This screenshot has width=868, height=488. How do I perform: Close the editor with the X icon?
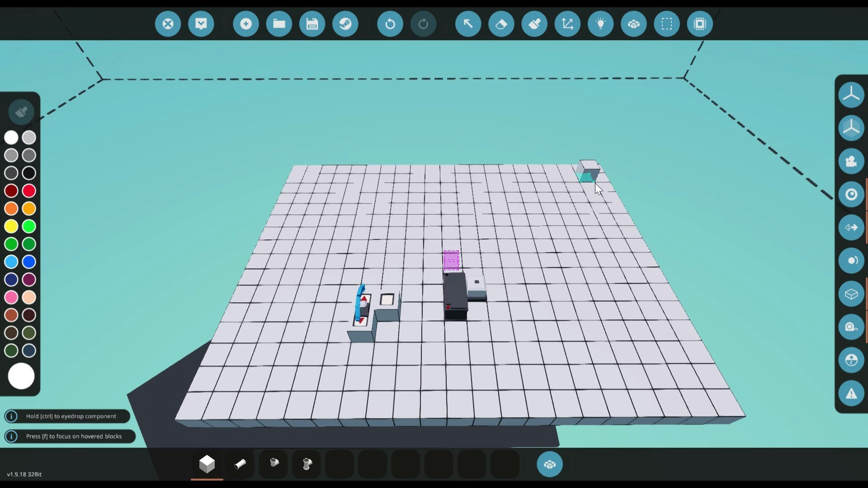[x=168, y=23]
